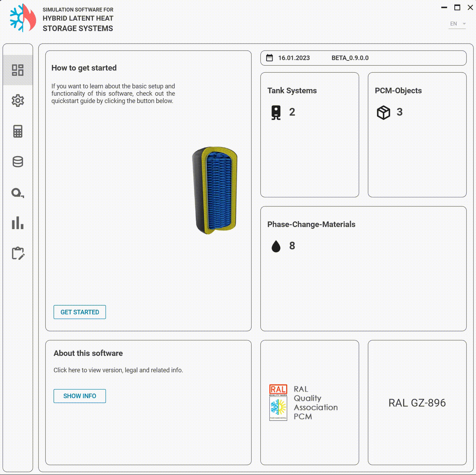Open the EN language dropdown

pyautogui.click(x=457, y=24)
